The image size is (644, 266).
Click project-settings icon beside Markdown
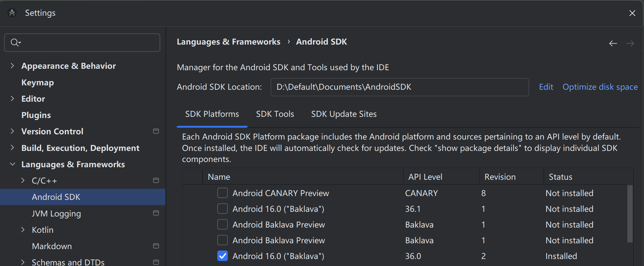pos(156,246)
